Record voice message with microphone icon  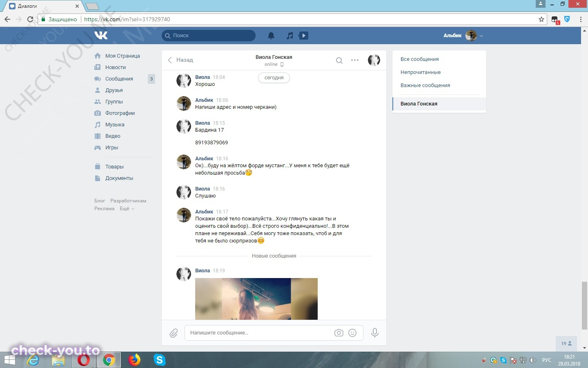(x=374, y=333)
